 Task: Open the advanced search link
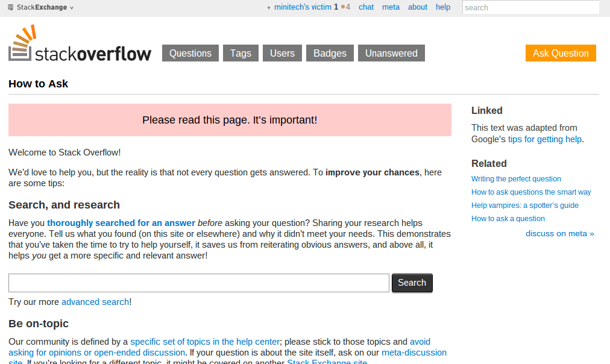pos(95,302)
